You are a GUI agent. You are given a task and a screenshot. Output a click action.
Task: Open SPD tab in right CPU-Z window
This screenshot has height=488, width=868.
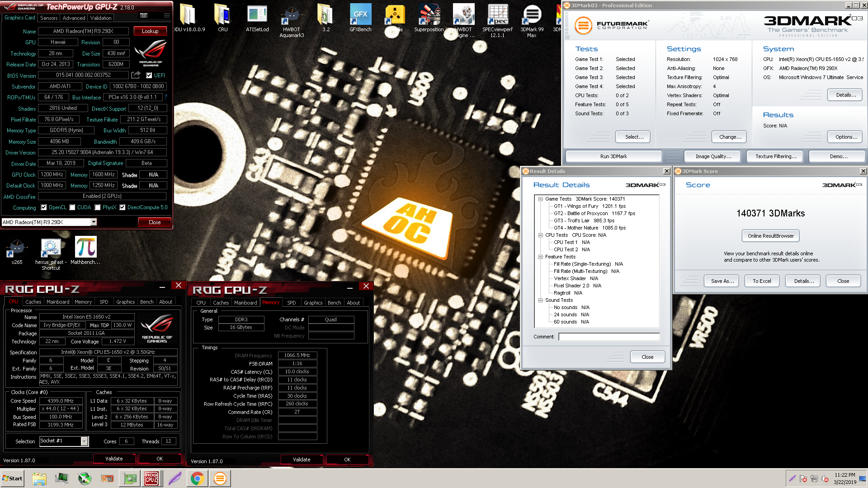[x=292, y=303]
